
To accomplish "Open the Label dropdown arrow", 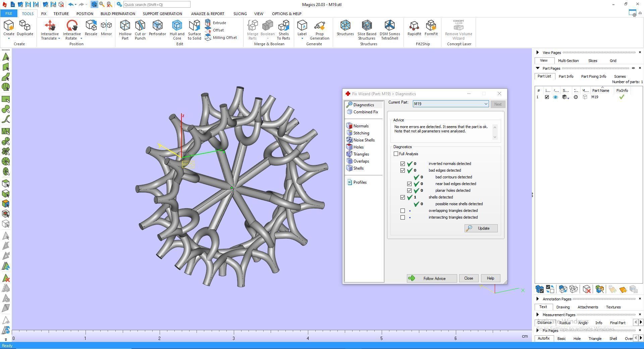I will pos(302,39).
